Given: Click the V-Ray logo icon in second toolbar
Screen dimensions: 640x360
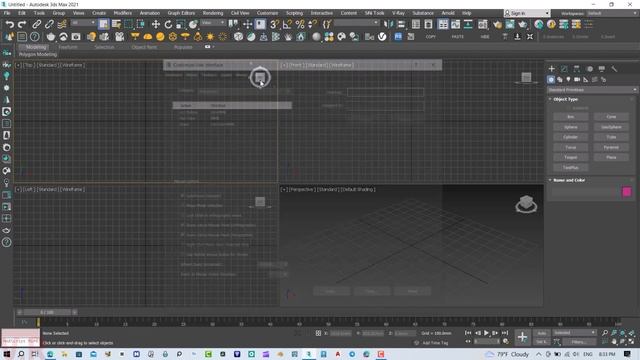Looking at the screenshot, I should coord(382,37).
